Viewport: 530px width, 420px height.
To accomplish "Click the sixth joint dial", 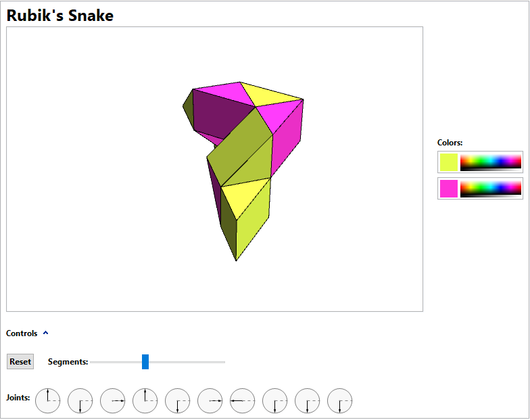I will click(x=210, y=401).
